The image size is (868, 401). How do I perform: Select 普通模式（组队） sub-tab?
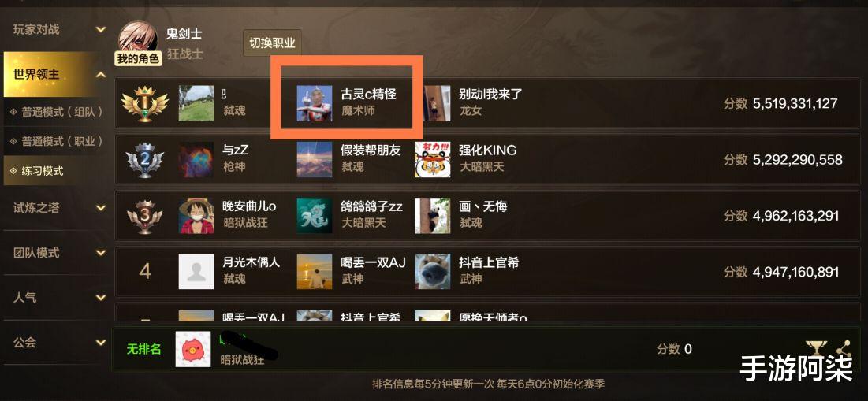57,112
